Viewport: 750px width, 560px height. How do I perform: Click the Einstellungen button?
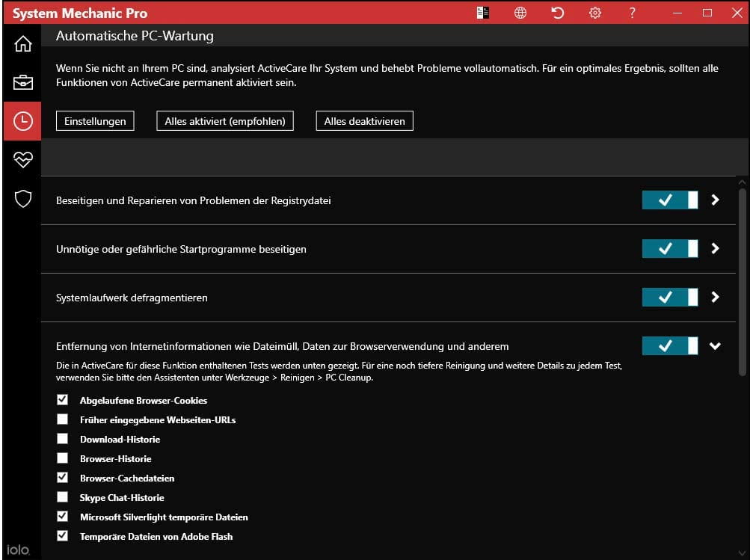click(95, 121)
